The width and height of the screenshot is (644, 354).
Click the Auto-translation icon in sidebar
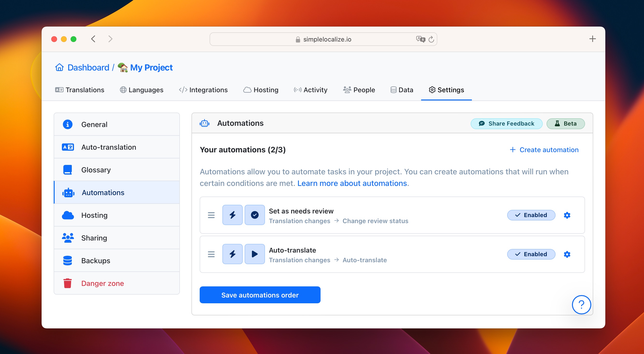click(x=68, y=147)
